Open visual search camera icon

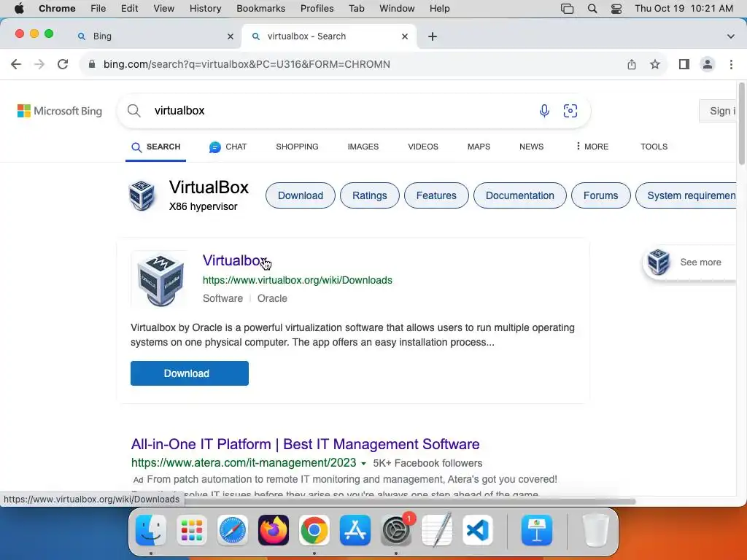pyautogui.click(x=570, y=111)
